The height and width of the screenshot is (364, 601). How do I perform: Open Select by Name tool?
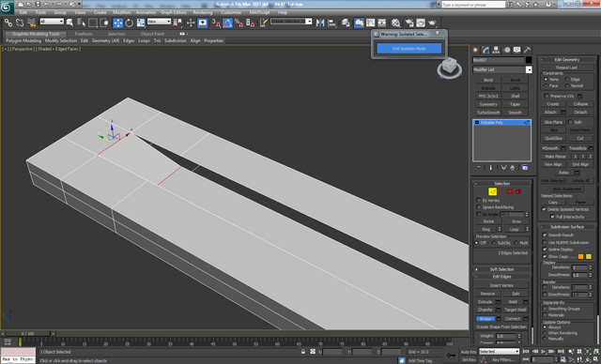(x=81, y=23)
